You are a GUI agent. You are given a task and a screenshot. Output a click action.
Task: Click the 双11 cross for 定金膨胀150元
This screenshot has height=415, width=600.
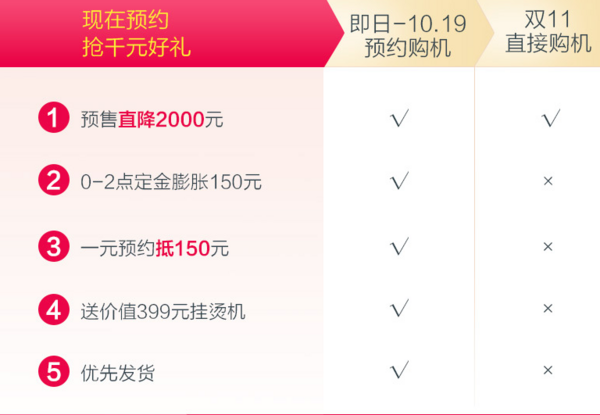[548, 181]
